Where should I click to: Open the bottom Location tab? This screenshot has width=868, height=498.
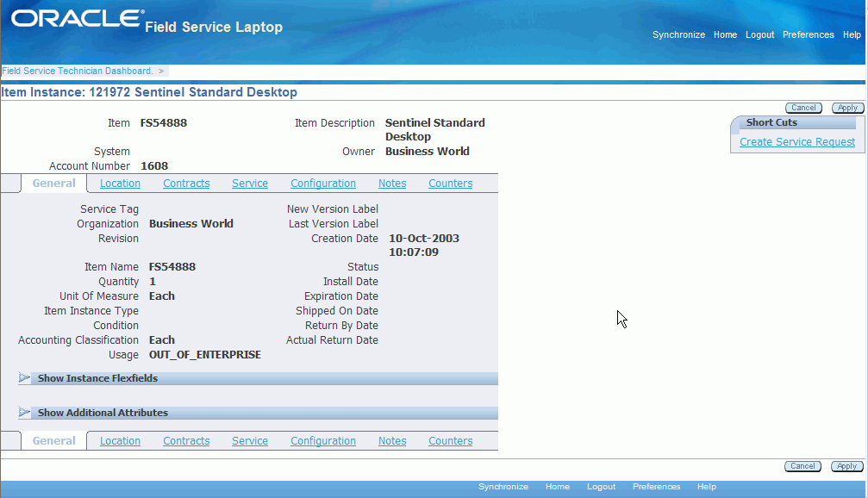click(120, 441)
